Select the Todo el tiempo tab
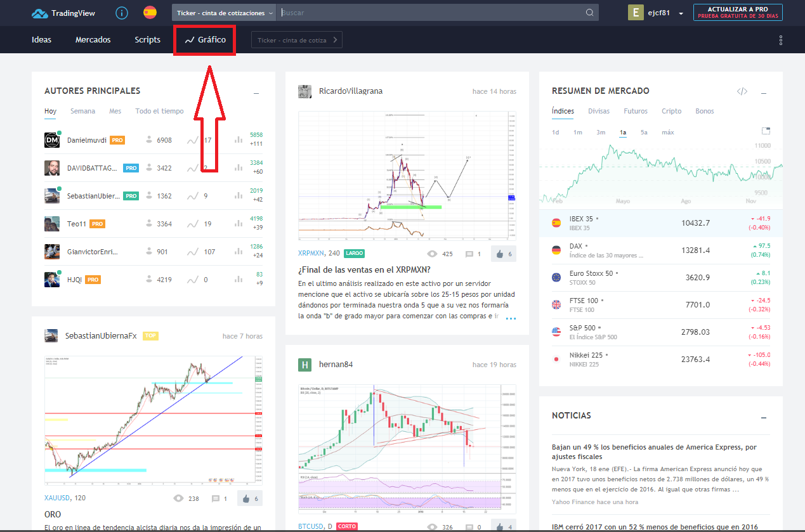This screenshot has width=805, height=532. [x=159, y=111]
